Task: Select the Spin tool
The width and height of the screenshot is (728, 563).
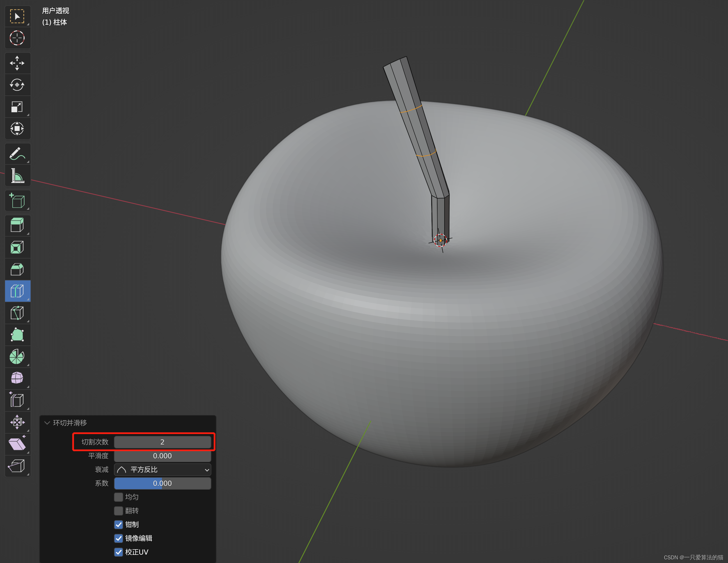Action: (x=17, y=357)
